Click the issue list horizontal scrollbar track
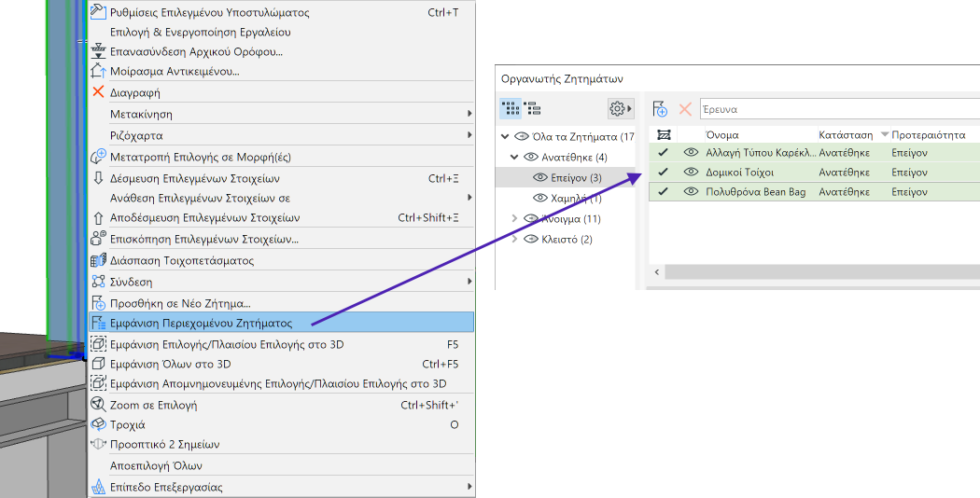Screen dimensions: 980x498 coord(822,271)
